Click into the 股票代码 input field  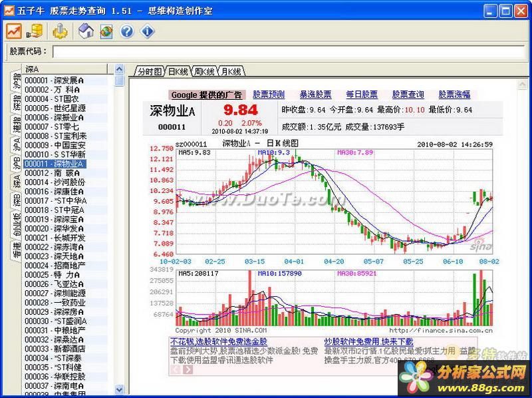[289, 52]
